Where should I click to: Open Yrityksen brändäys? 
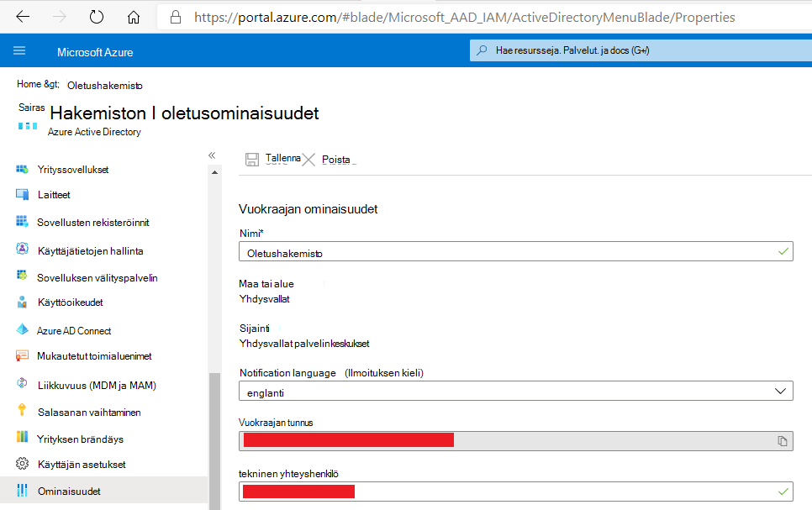80,439
